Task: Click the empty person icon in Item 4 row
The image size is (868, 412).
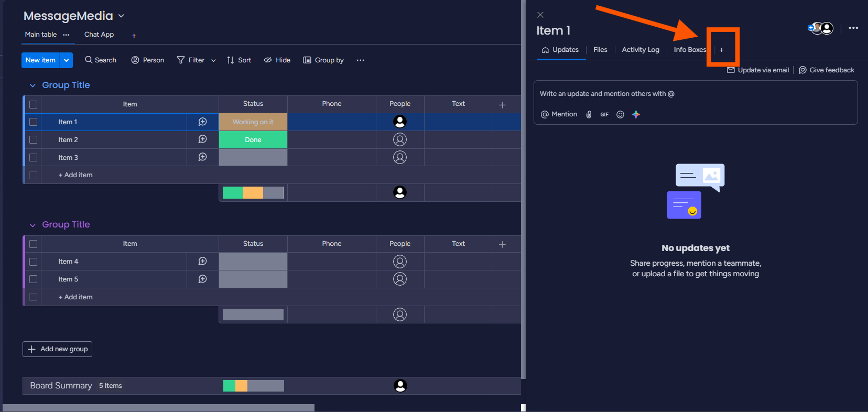Action: point(400,261)
